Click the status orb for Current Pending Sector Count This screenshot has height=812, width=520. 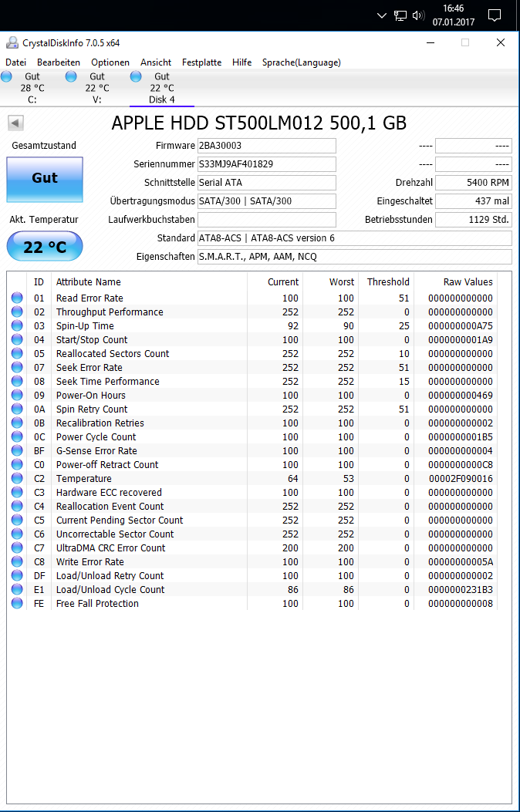[17, 520]
